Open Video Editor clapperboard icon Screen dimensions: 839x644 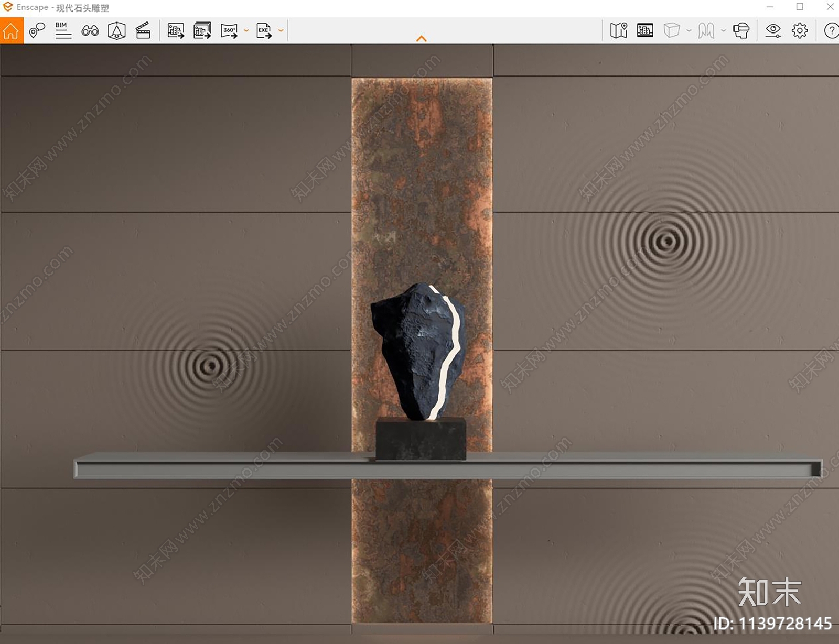click(x=143, y=30)
